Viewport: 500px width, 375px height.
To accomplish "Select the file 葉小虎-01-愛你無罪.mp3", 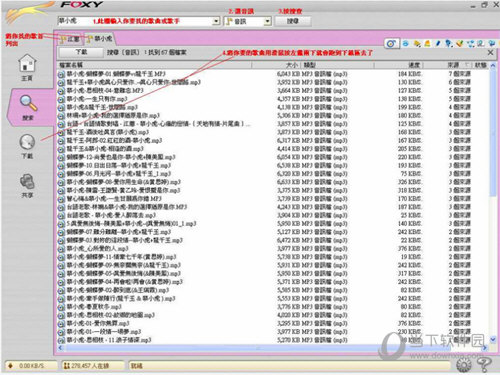I will (x=98, y=323).
